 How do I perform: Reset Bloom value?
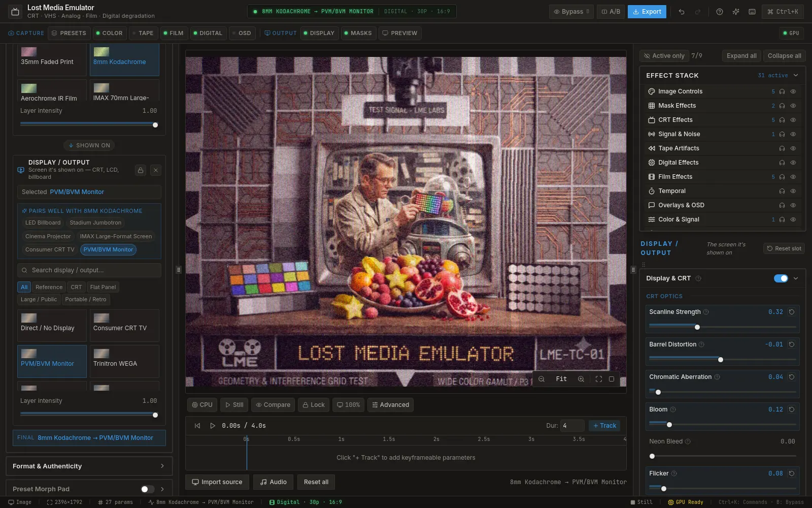tap(791, 409)
